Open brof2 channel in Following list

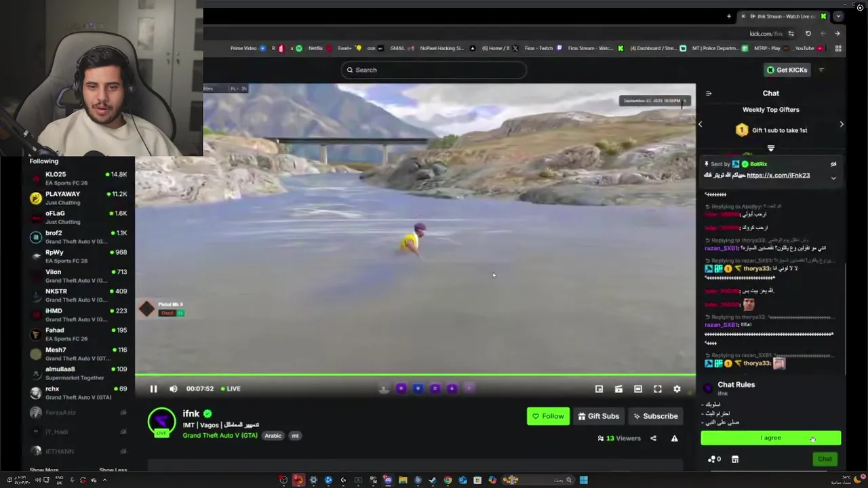coord(78,237)
